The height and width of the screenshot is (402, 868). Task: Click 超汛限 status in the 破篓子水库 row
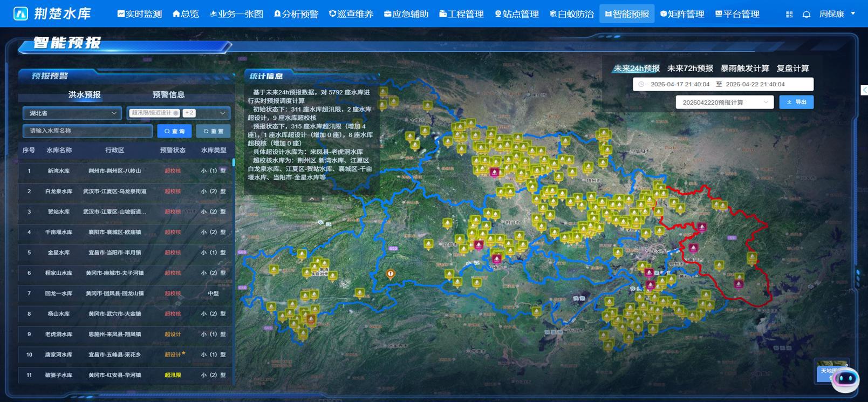coord(173,375)
